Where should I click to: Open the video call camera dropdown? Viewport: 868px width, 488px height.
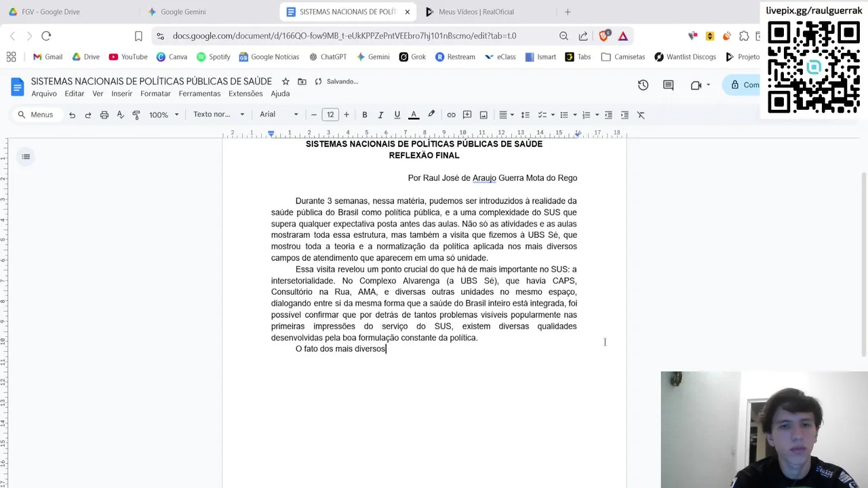(x=700, y=85)
